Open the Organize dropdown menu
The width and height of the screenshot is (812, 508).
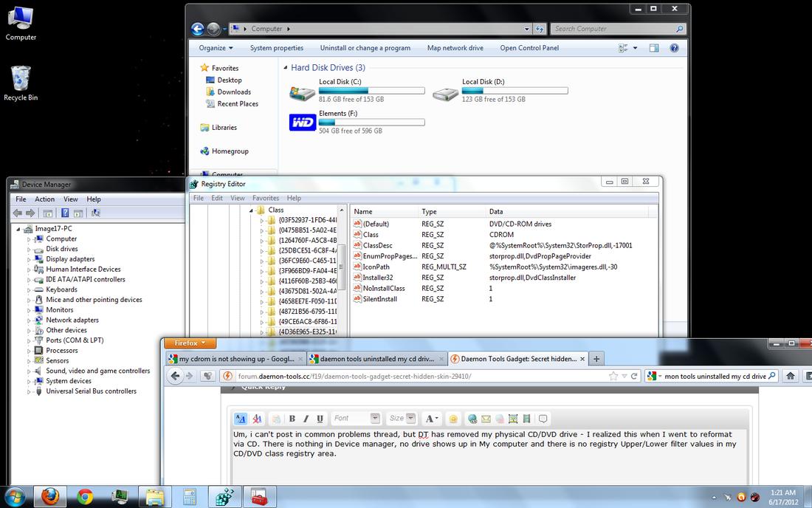pyautogui.click(x=216, y=48)
